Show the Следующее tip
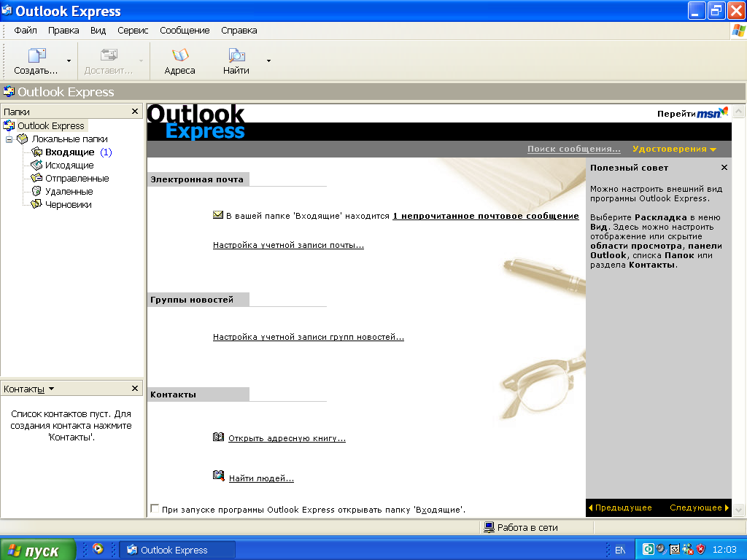This screenshot has height=560, width=747. click(700, 507)
